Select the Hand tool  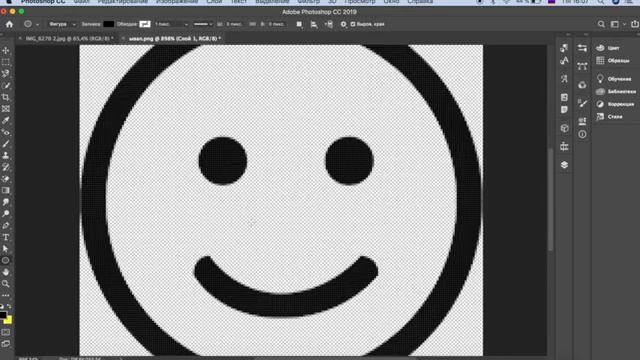(x=6, y=272)
